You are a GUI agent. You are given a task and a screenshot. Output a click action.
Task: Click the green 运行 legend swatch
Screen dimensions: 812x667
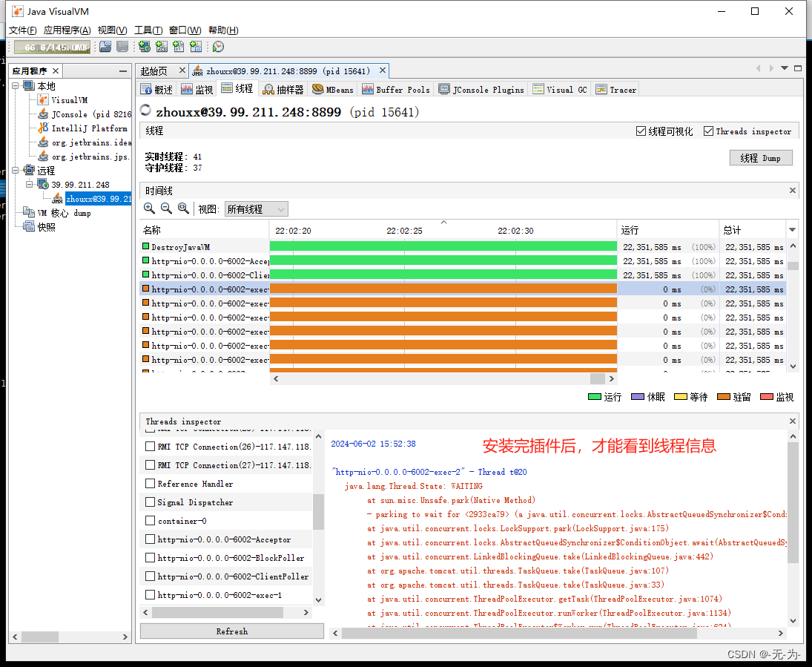click(x=595, y=397)
